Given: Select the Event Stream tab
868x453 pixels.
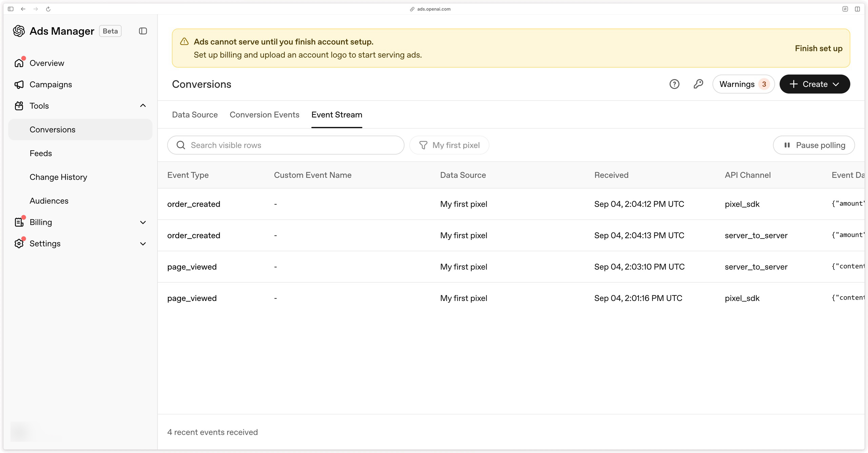Looking at the screenshot, I should pos(337,115).
